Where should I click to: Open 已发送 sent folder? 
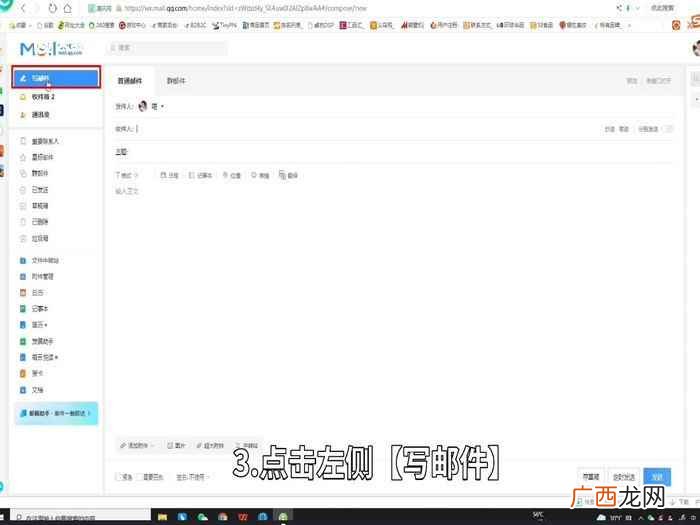[39, 190]
